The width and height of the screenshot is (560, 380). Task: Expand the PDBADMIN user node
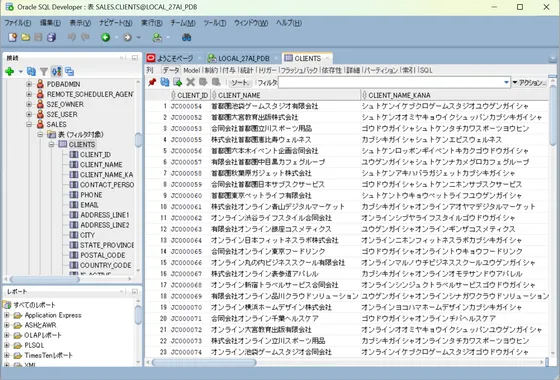29,84
